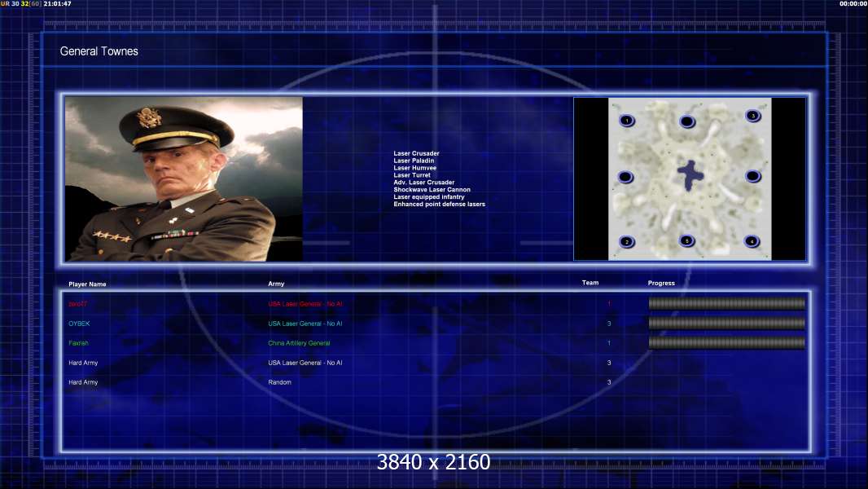
Task: Click unnumbered top-center start marker on map
Action: click(x=687, y=121)
